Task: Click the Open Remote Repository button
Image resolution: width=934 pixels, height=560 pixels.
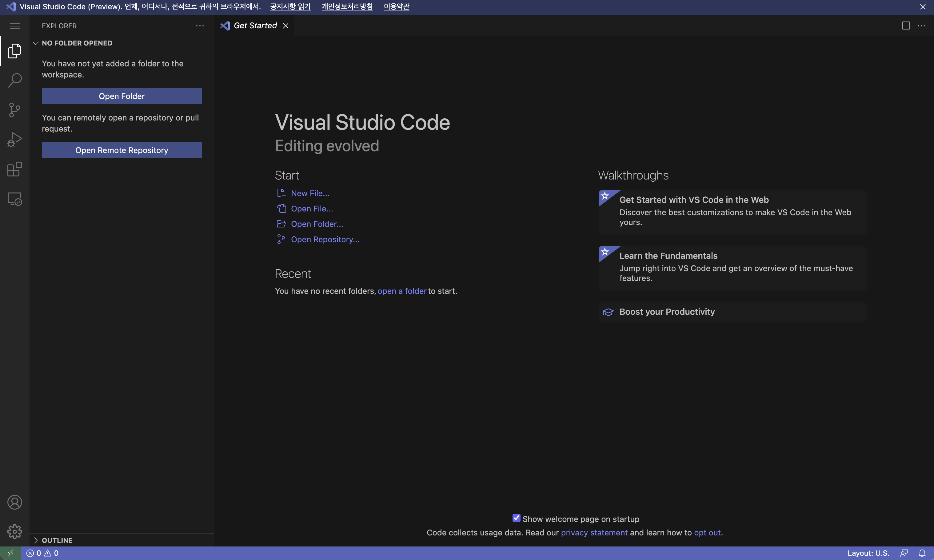Action: [122, 150]
